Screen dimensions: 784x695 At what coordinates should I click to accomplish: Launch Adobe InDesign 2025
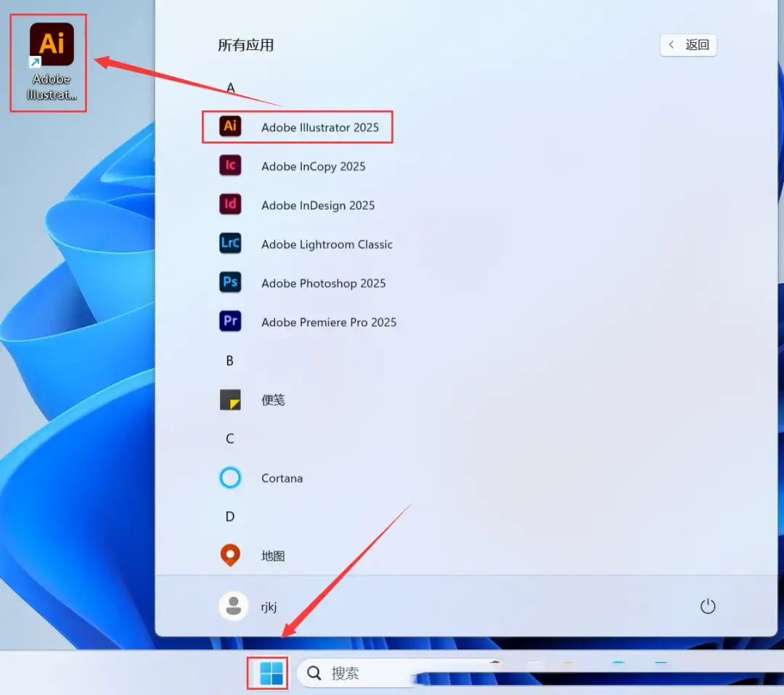click(317, 206)
